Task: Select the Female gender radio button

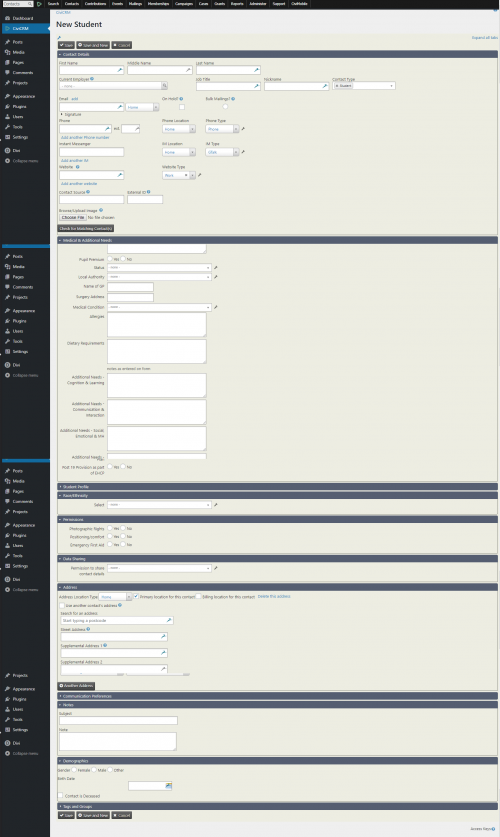Action: coord(74,770)
